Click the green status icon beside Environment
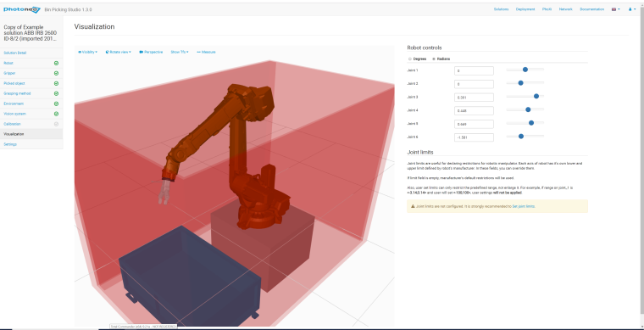Image resolution: width=644 pixels, height=330 pixels. pos(56,104)
